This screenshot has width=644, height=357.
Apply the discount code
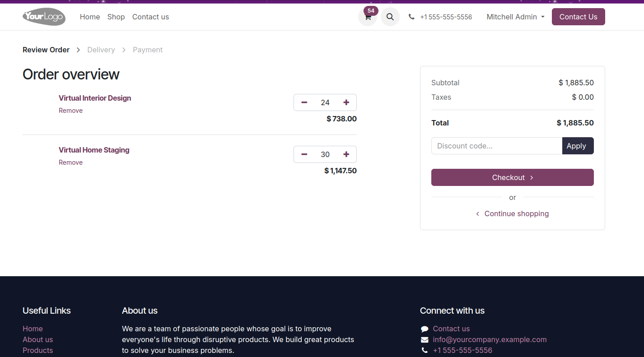578,146
